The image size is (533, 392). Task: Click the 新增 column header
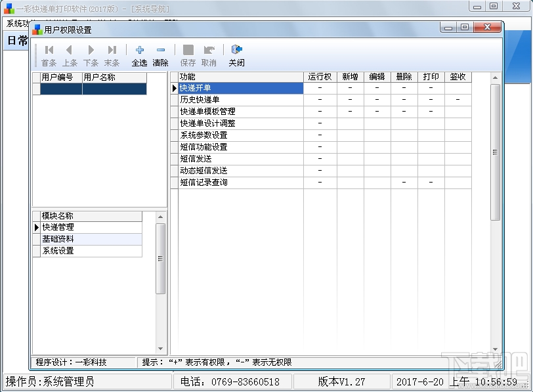point(351,77)
